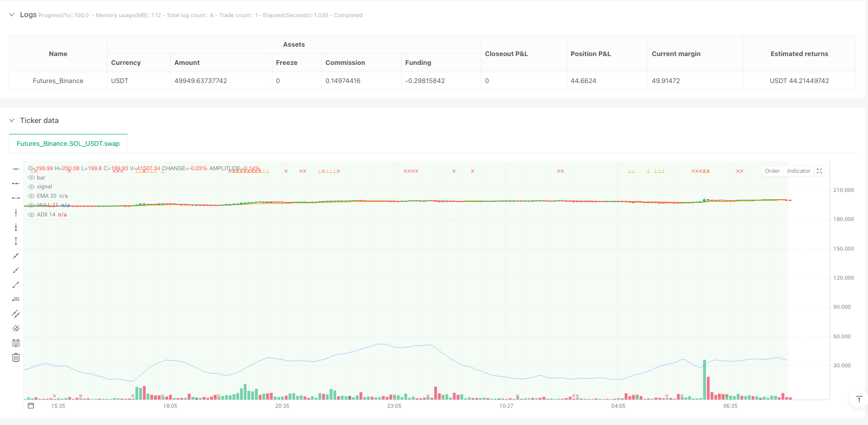
Task: Open the Indicator menu on chart
Action: click(x=798, y=171)
